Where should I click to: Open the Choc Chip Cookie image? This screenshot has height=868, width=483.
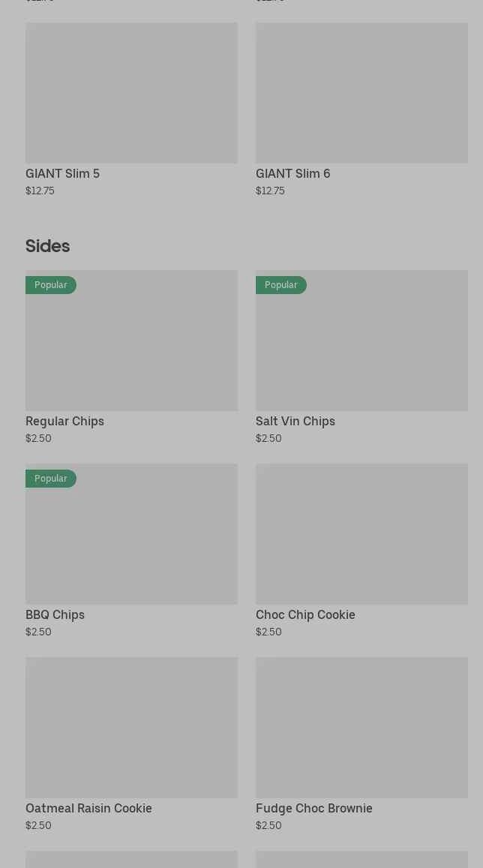coord(361,533)
